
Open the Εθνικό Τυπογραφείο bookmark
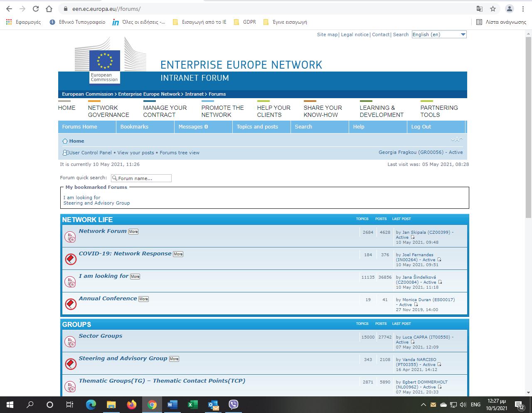(x=77, y=22)
